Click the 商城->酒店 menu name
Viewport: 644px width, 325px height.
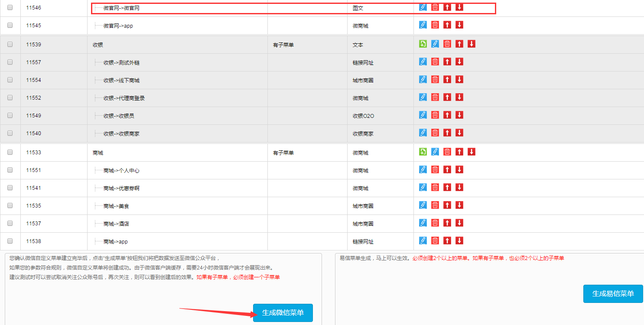[x=116, y=224]
